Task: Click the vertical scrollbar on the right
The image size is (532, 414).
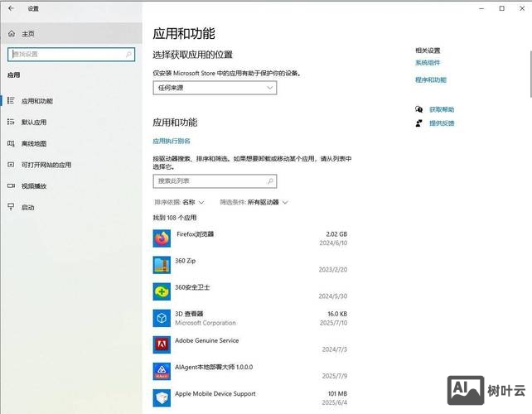Action: point(530,74)
